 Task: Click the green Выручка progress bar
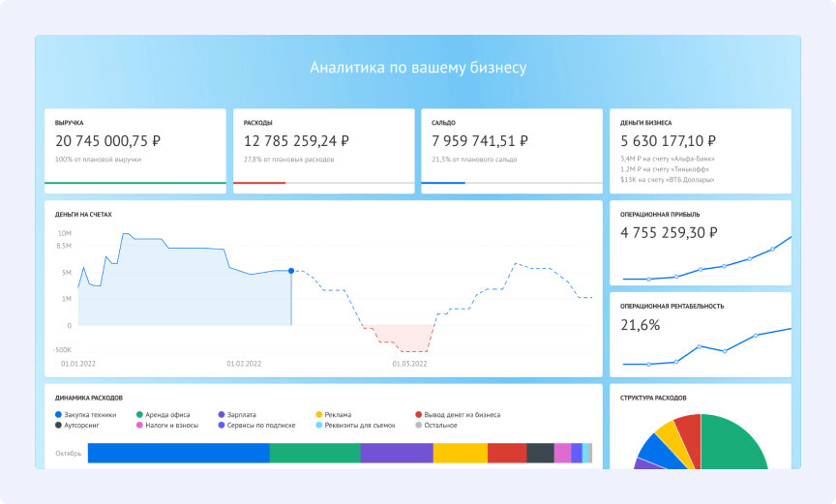[135, 183]
